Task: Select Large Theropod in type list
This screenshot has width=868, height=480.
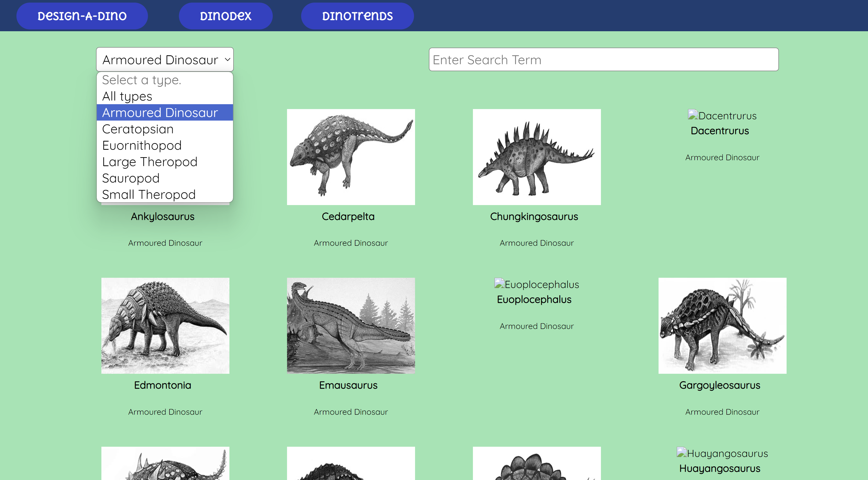Action: 150,162
